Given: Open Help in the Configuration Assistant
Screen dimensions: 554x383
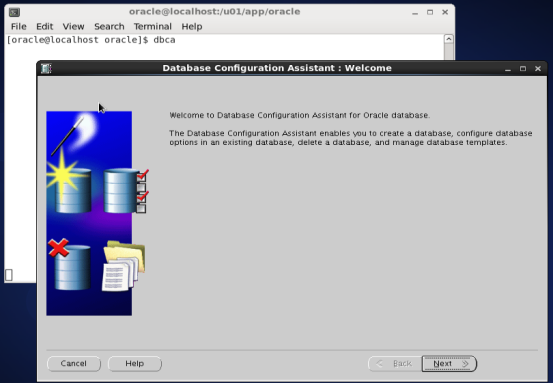Looking at the screenshot, I should tap(135, 364).
